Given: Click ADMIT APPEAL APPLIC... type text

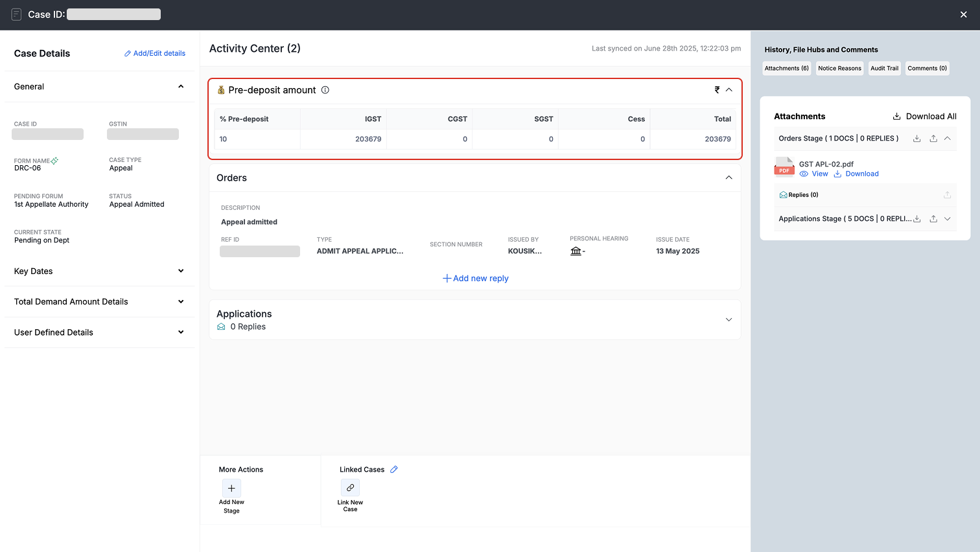Looking at the screenshot, I should coord(360,251).
